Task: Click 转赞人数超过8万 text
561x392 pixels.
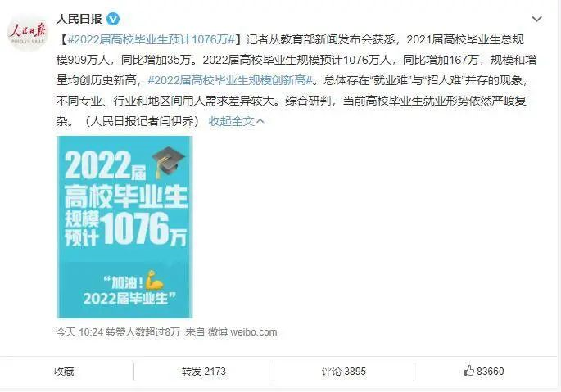Action: (143, 332)
